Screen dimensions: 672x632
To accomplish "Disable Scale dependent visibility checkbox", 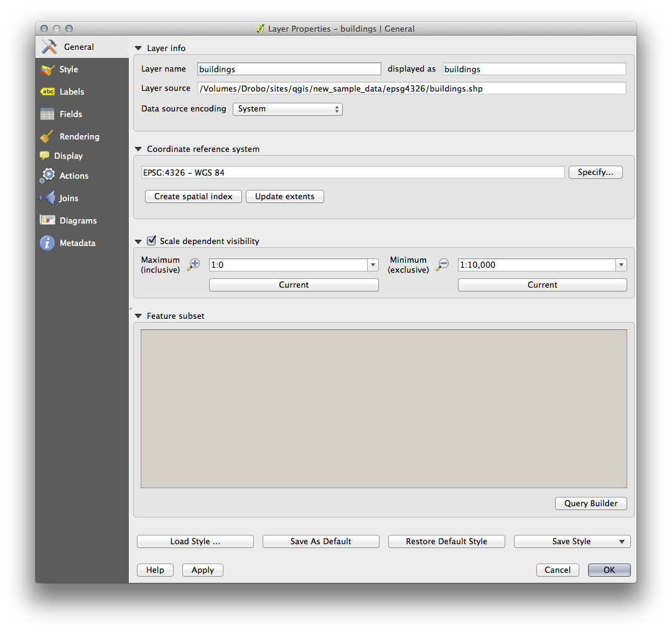I will pyautogui.click(x=151, y=241).
